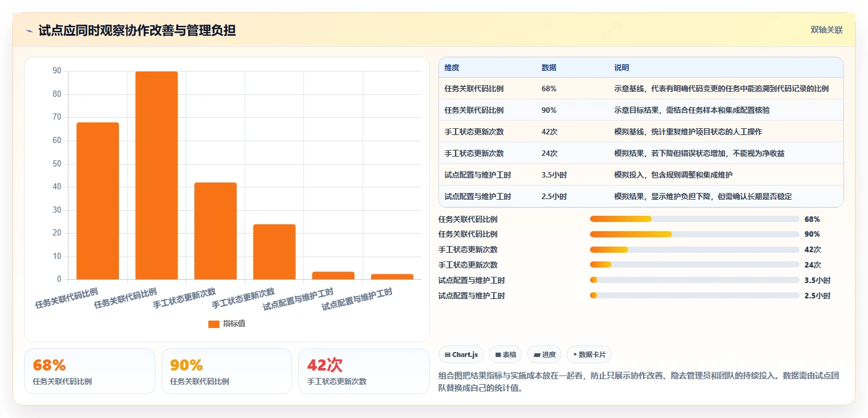Viewport: 868px width, 418px height.
Task: Click the chart bar with value 68
Action: tap(97, 201)
